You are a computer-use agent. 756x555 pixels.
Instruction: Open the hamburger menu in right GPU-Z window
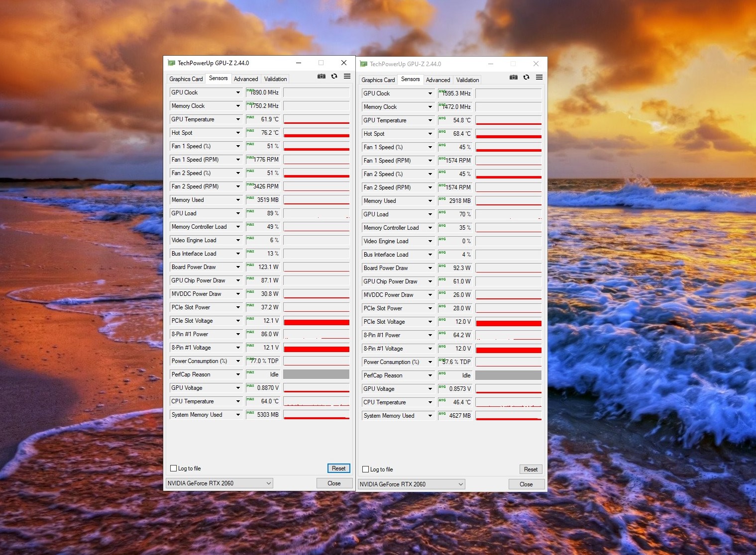539,77
